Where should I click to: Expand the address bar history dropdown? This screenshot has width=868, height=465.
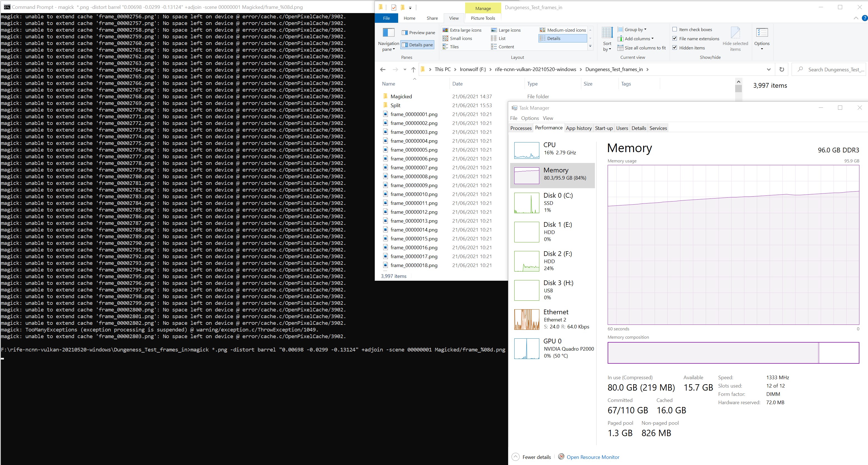point(769,69)
